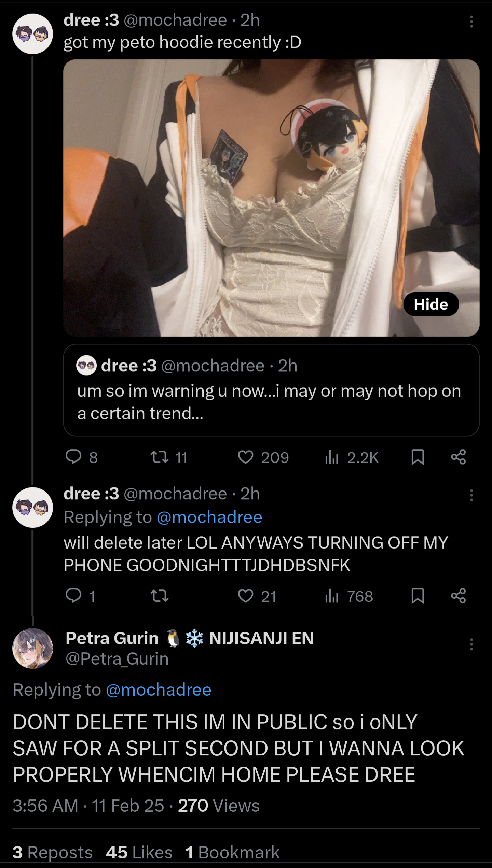View the list of 45 Likes
Viewport: 492px width, 868px height.
139,852
